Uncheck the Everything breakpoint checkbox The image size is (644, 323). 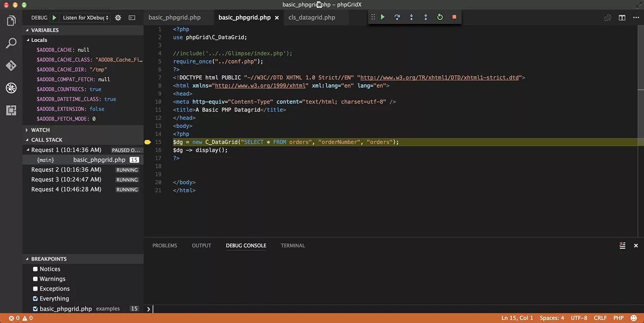pos(35,299)
